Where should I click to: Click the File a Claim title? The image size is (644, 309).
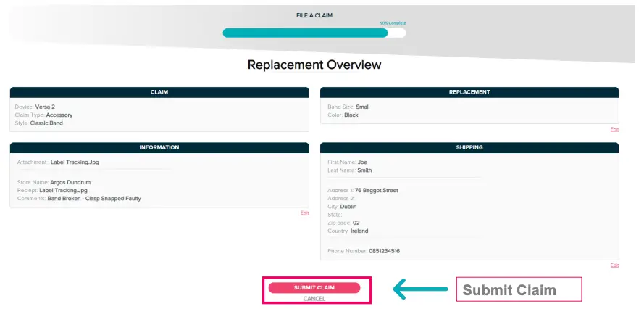(x=314, y=15)
